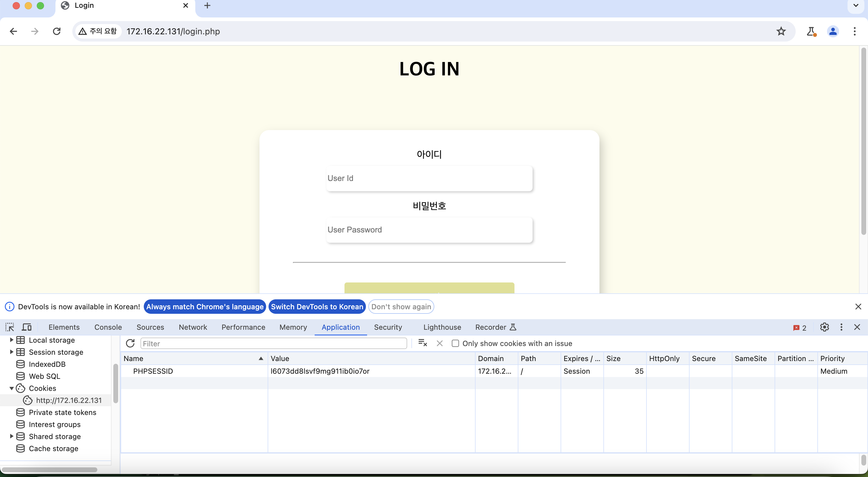Image resolution: width=868 pixels, height=477 pixels.
Task: Select Interest groups in sidebar
Action: pyautogui.click(x=55, y=425)
